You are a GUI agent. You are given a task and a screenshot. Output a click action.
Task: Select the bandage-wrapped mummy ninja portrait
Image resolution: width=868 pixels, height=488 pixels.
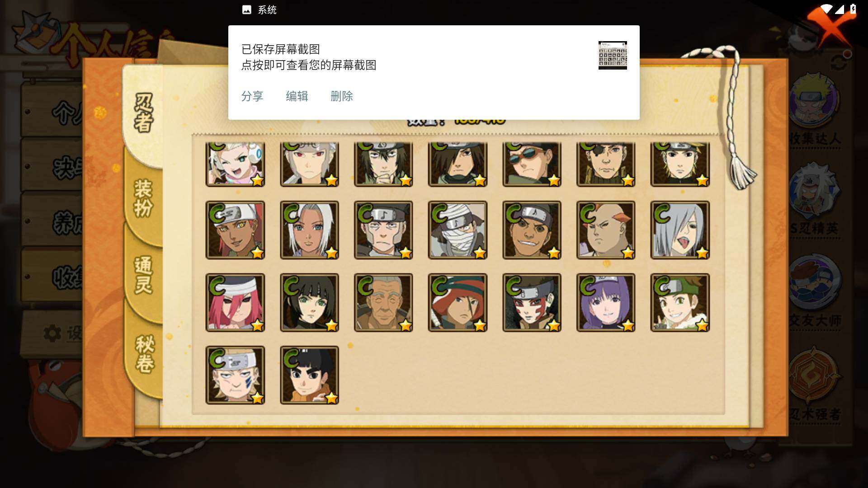click(x=458, y=230)
